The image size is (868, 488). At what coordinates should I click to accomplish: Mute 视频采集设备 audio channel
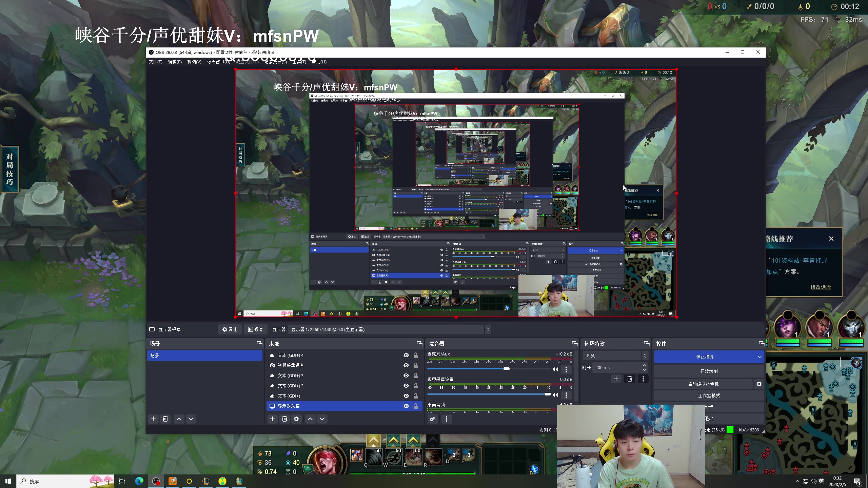tap(555, 395)
